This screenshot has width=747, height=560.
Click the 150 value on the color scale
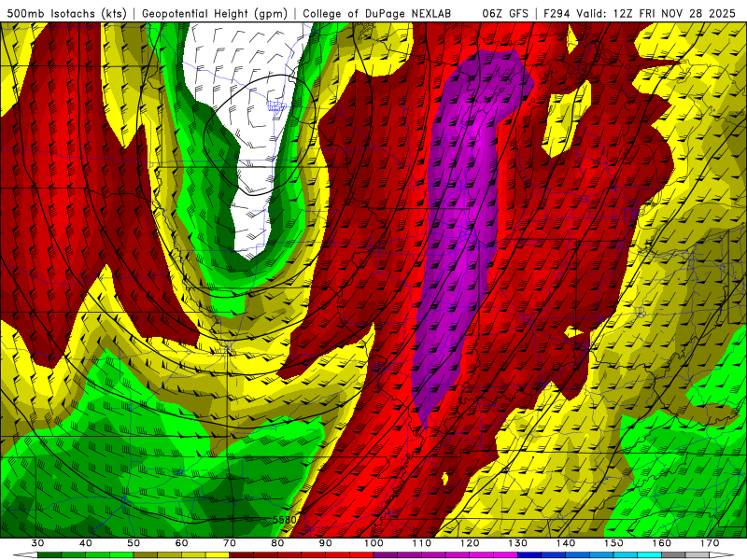[x=613, y=543]
